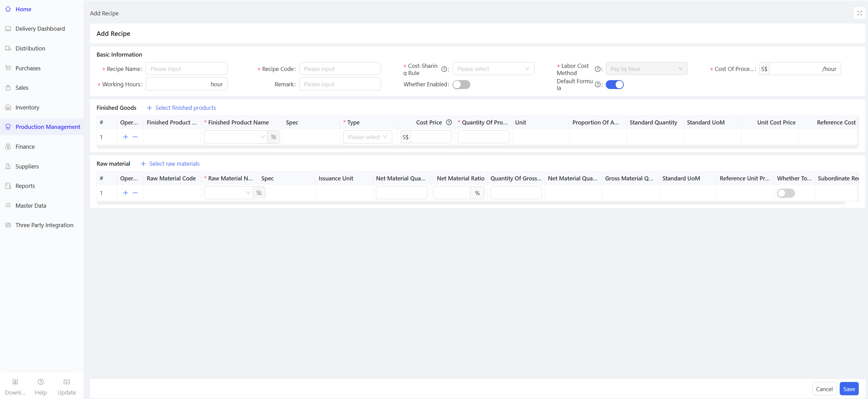868x399 pixels.
Task: Open the Type dropdown in Finished Goods
Action: (x=367, y=137)
